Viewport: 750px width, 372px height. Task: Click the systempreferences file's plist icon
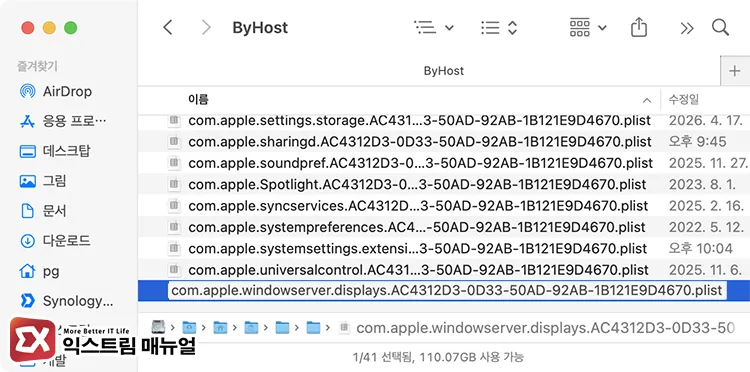tap(175, 227)
